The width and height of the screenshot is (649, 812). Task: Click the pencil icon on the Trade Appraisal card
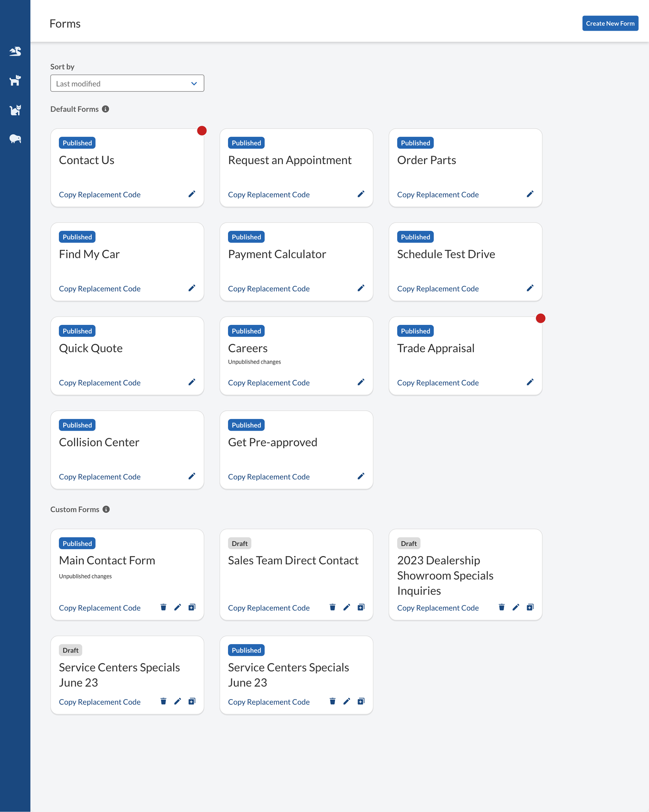pos(530,382)
